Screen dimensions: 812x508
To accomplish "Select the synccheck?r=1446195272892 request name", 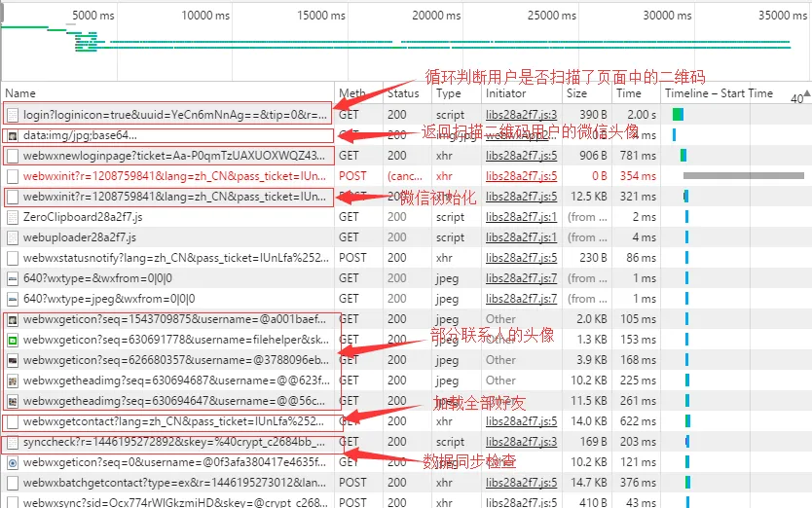I will coord(174,442).
